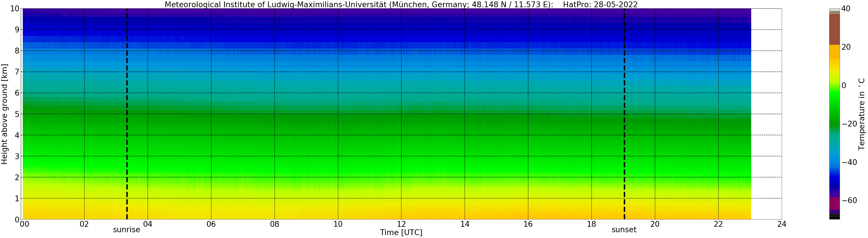Click the −40 value on the colorbar
Image resolution: width=868 pixels, height=238 pixels.
849,162
